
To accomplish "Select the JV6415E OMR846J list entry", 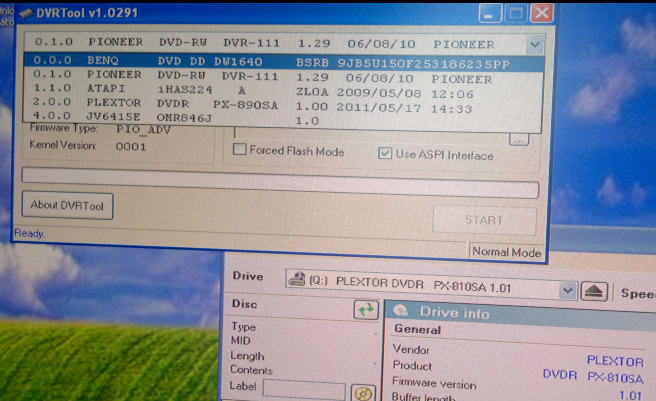I will pos(284,118).
